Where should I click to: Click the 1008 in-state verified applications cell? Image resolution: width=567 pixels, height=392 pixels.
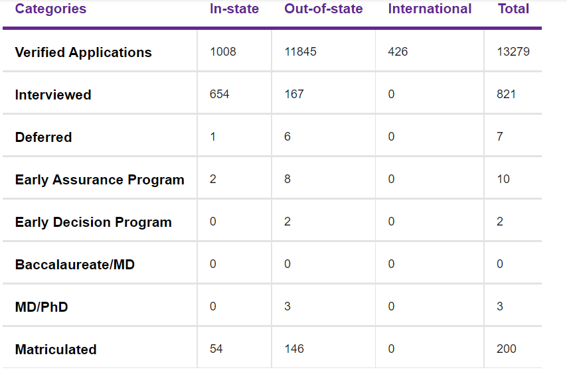coord(222,52)
